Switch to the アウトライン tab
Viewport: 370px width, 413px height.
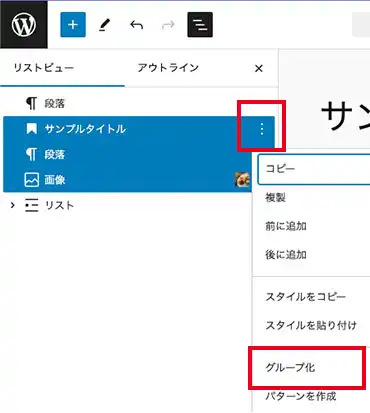click(x=168, y=68)
